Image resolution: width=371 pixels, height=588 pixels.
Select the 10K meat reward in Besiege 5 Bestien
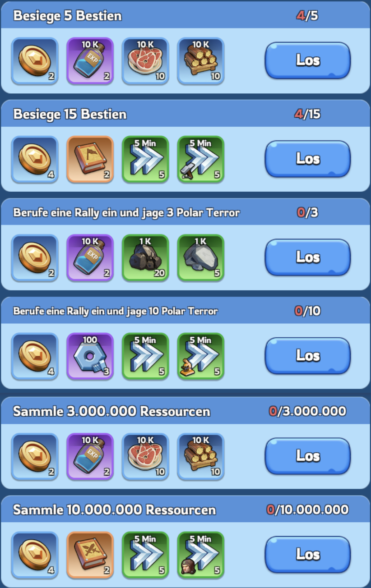[x=145, y=61]
